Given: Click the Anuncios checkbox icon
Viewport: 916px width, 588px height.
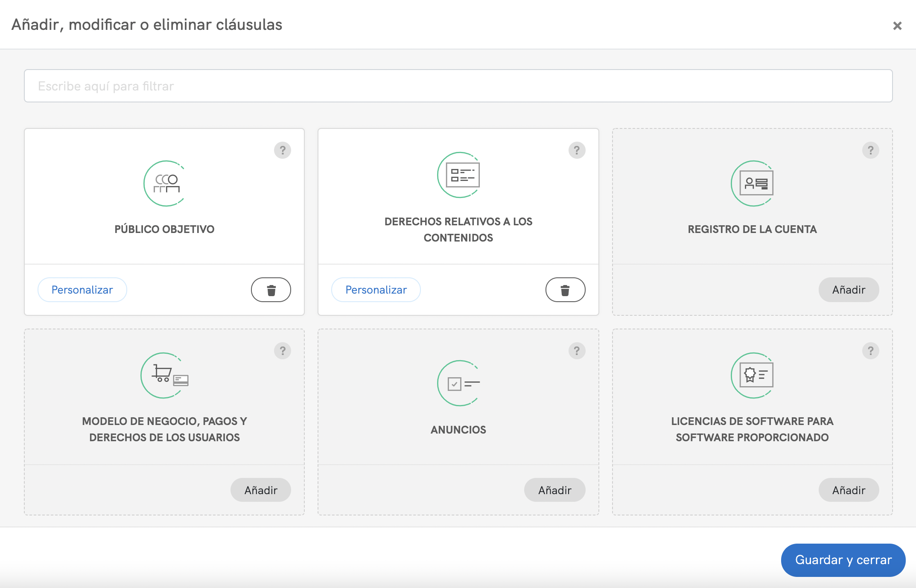Looking at the screenshot, I should point(459,383).
